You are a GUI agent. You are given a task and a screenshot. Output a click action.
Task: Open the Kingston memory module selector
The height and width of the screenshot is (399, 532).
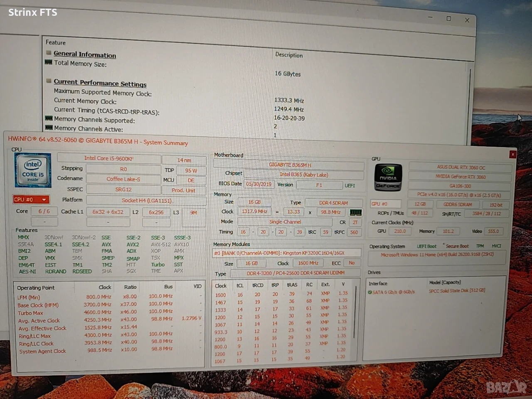(286, 253)
